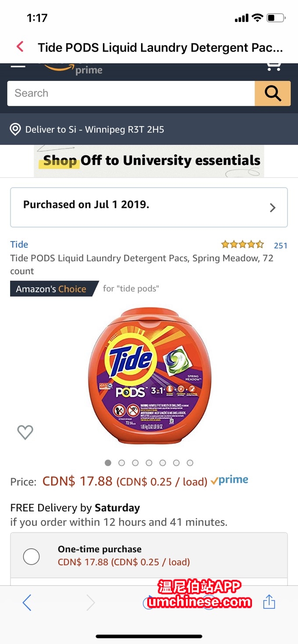
Task: Tap the orange search magnifier button
Action: 272,93
